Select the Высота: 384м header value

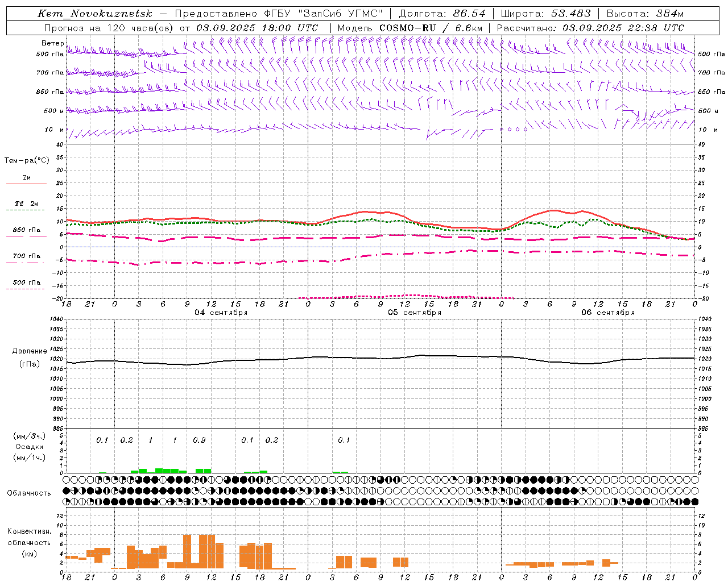[645, 14]
